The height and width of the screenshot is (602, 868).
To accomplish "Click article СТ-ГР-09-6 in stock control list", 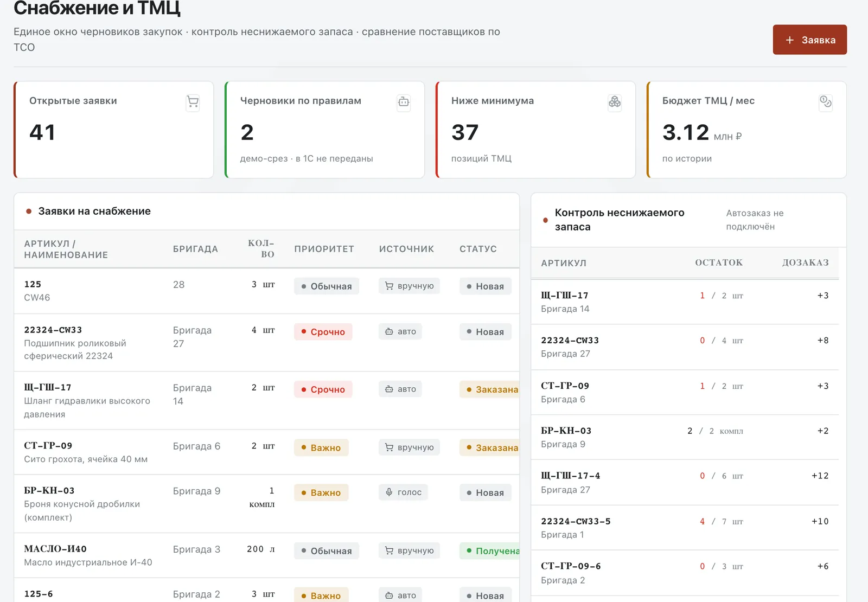I will (571, 566).
